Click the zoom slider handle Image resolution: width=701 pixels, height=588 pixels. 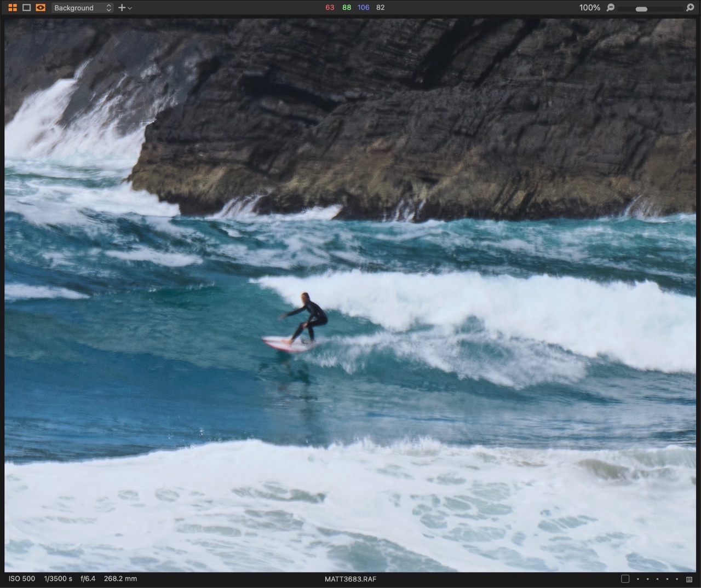click(x=641, y=9)
